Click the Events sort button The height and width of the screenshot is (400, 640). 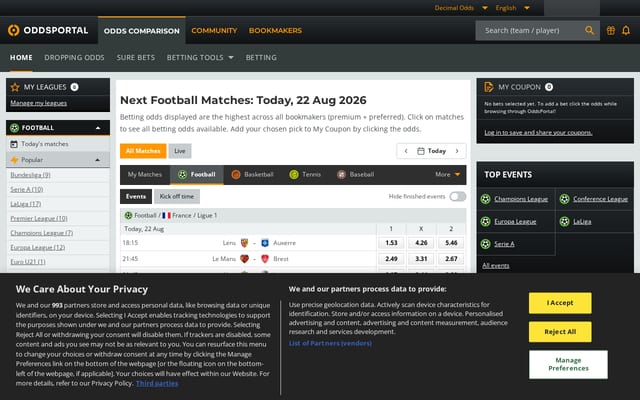(136, 196)
